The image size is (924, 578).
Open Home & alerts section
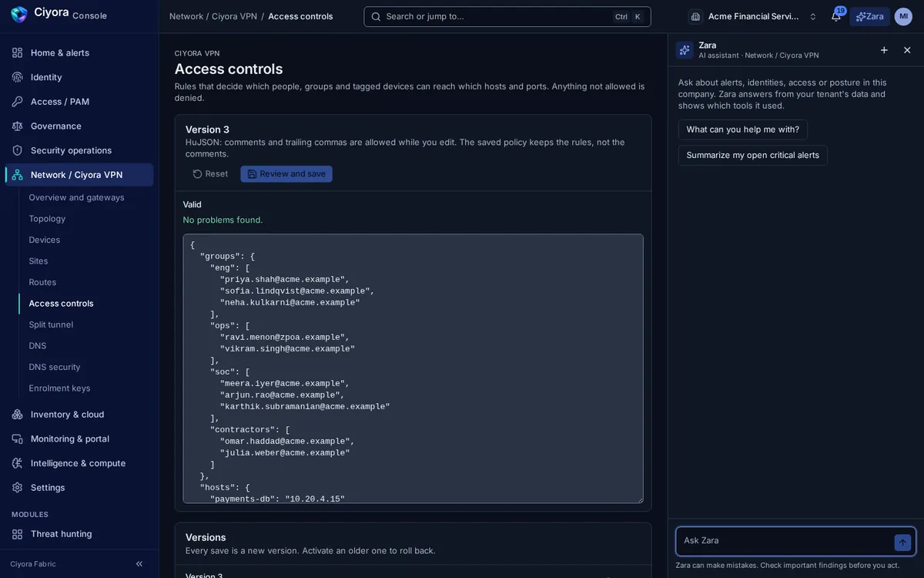pos(79,52)
